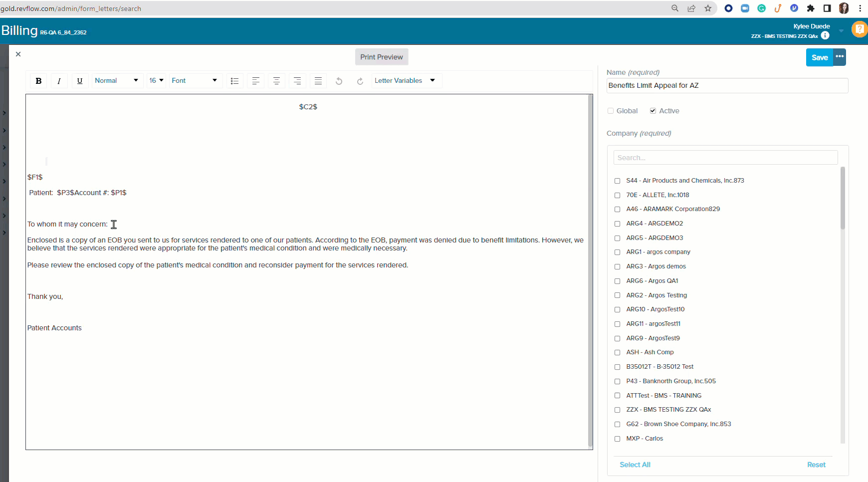Toggle the Global checkbox
This screenshot has width=868, height=482.
point(611,111)
